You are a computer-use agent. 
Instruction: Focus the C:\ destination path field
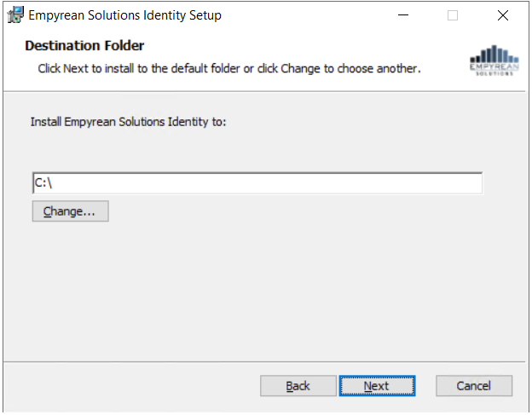pyautogui.click(x=257, y=183)
